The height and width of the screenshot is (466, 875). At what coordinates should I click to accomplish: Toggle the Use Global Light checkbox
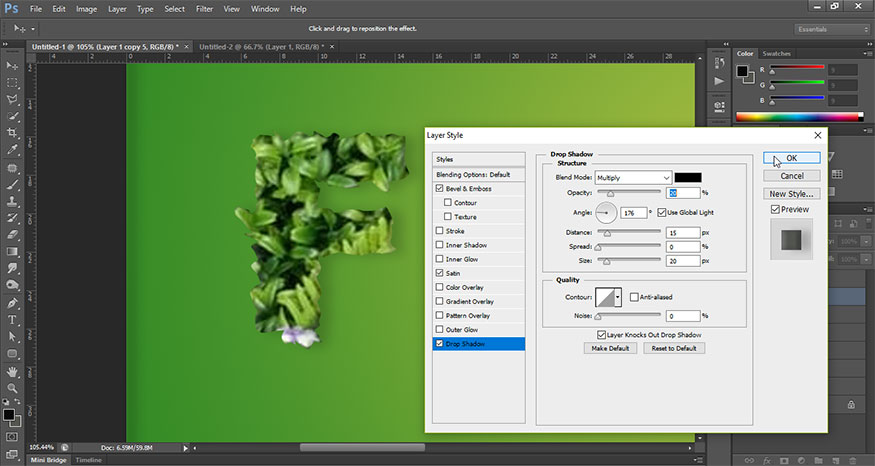(661, 213)
